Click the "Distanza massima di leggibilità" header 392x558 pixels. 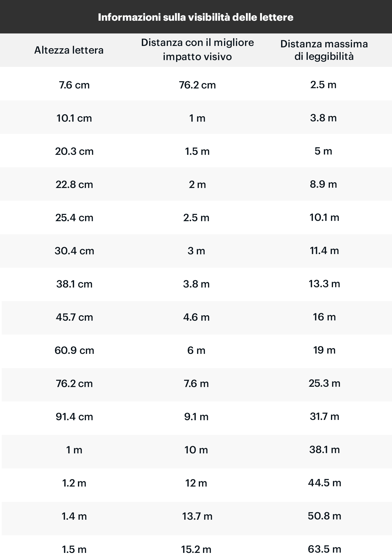point(324,50)
